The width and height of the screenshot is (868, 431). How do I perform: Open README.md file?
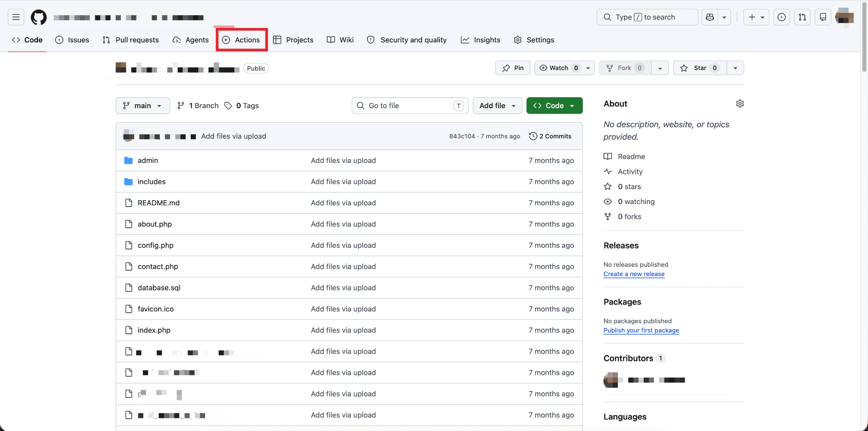[159, 203]
